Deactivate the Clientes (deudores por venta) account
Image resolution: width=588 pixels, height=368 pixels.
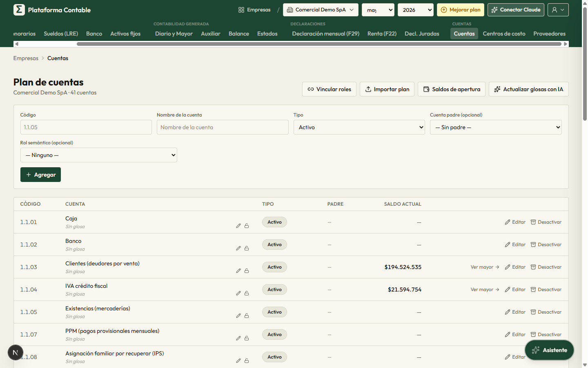[546, 267]
